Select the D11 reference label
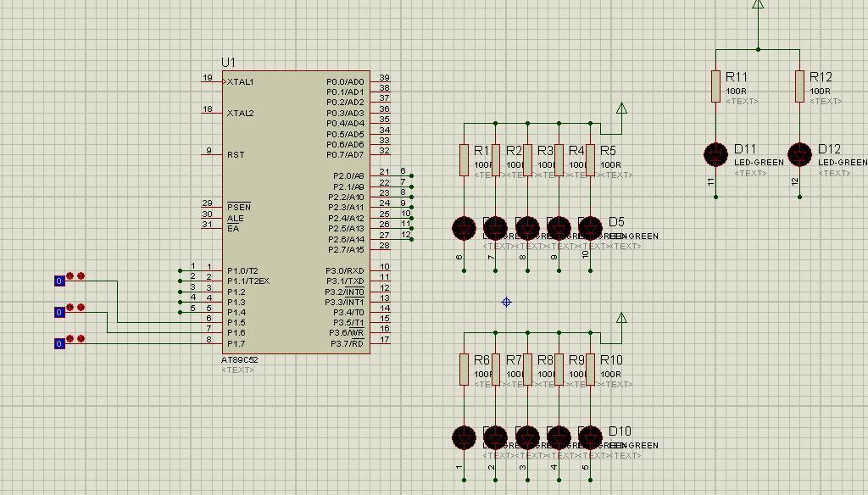The width and height of the screenshot is (868, 495). coord(745,149)
